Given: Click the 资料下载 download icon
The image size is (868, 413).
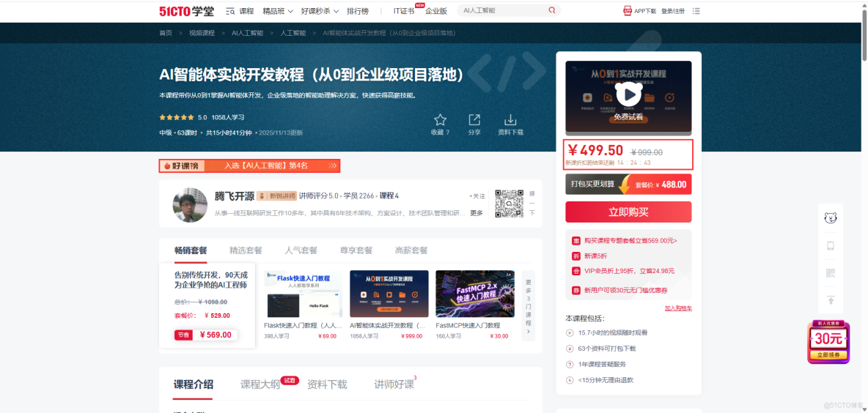Looking at the screenshot, I should click(x=510, y=120).
